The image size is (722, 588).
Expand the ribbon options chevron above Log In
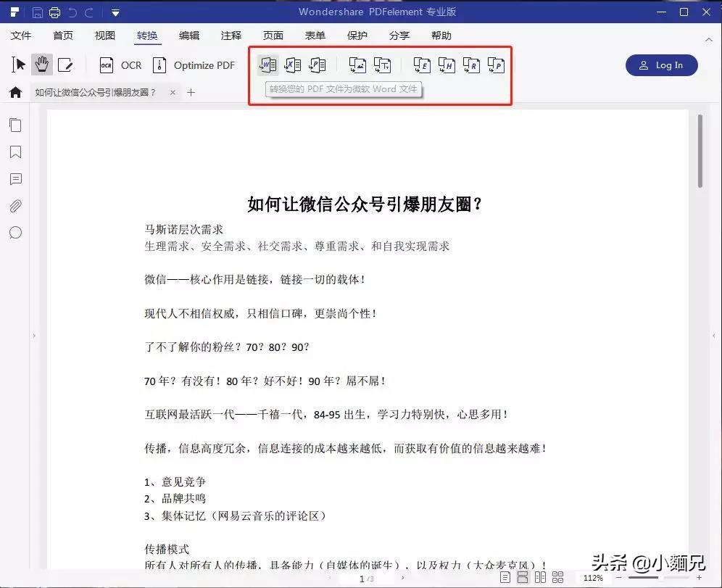[709, 38]
